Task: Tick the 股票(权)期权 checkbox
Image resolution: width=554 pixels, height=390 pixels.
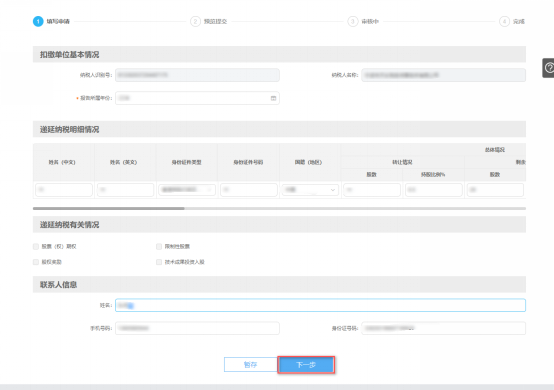Action: (36, 247)
